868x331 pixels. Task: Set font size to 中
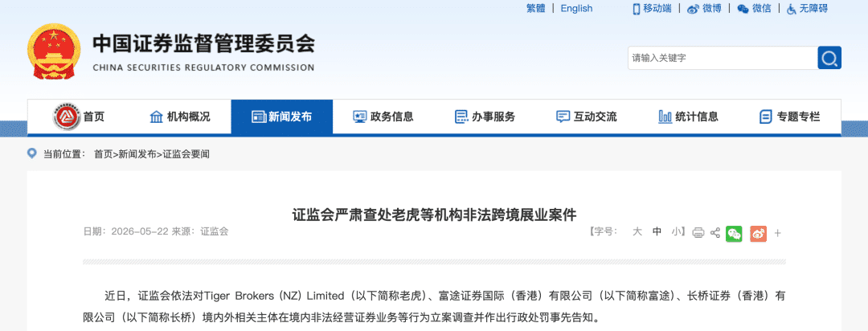(x=657, y=232)
